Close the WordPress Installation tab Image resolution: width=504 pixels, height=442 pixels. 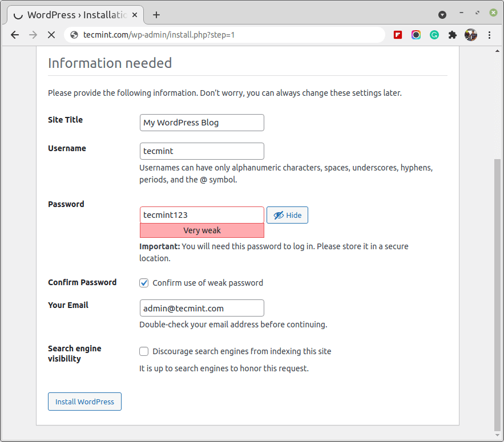(135, 15)
